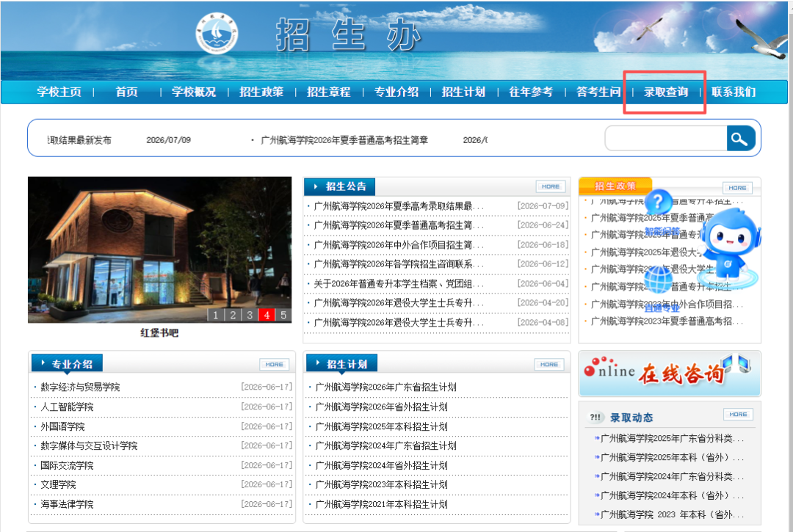
Task: Click the globe icon on floating widget
Action: 658,278
